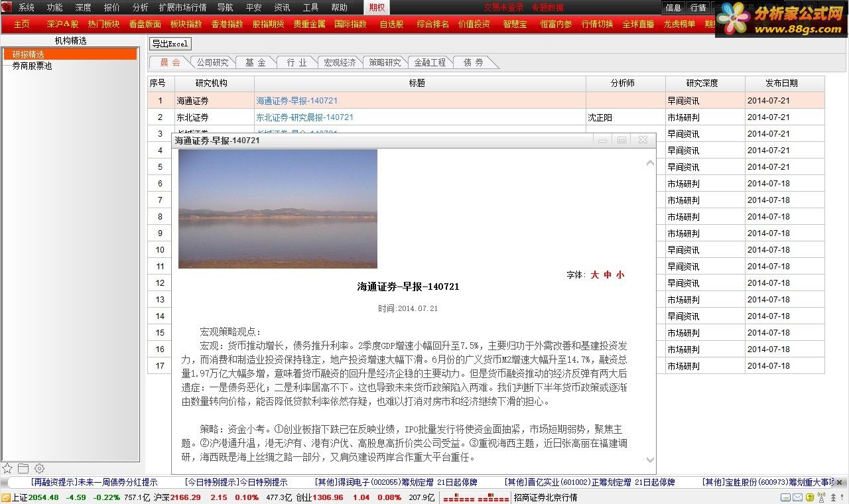Click 热门板块 in the red toolbar
The width and height of the screenshot is (849, 504).
pos(103,24)
